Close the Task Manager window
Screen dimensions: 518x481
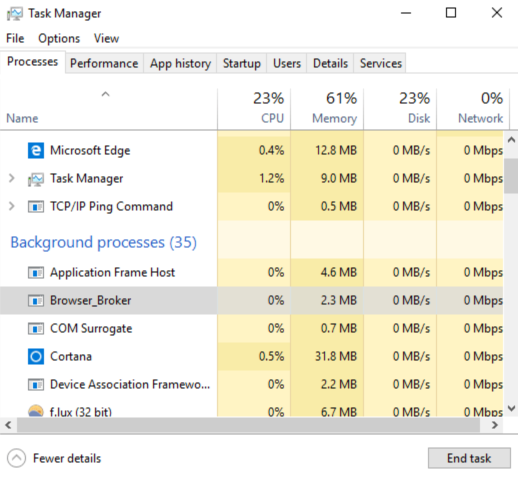click(497, 13)
